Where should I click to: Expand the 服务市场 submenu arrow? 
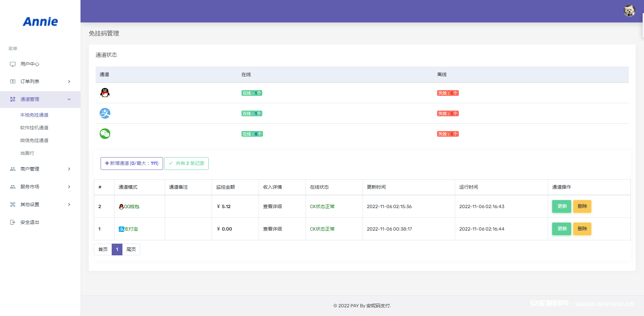pos(69,187)
